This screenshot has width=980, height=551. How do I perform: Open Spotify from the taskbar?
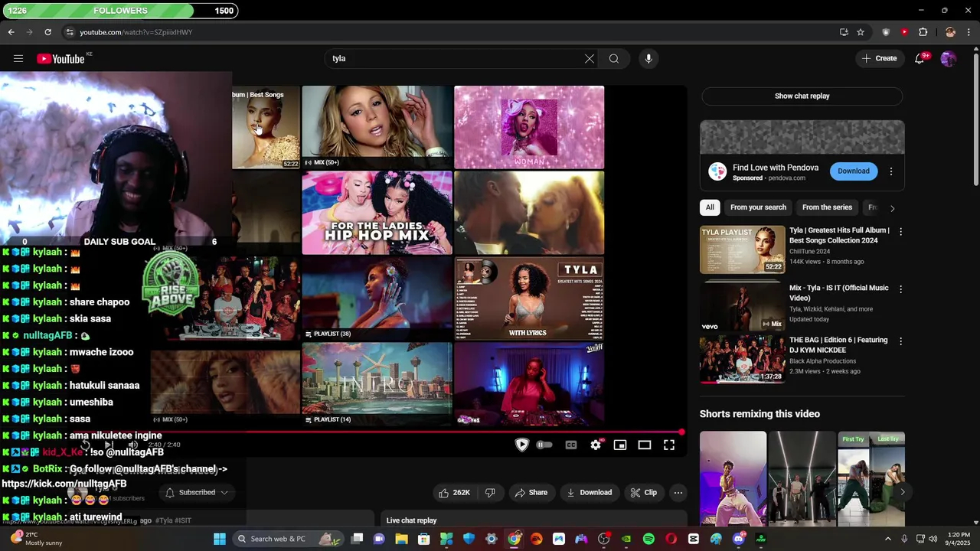tap(648, 539)
